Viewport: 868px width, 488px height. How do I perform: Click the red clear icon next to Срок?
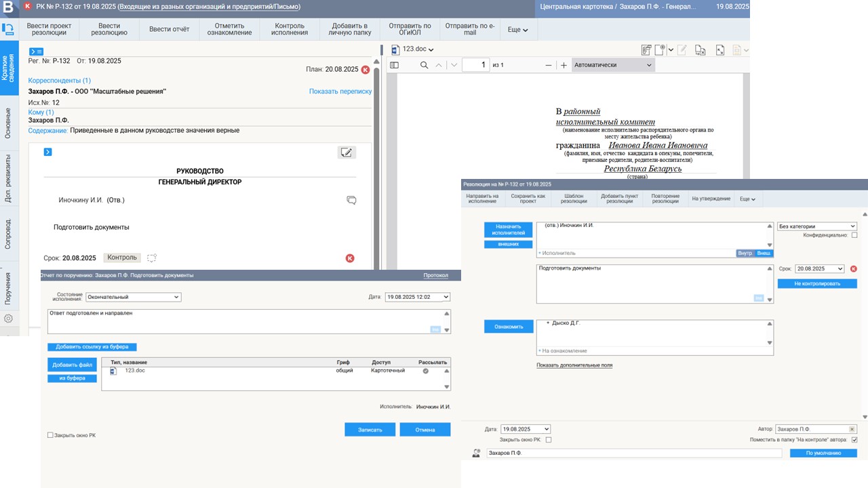(853, 269)
